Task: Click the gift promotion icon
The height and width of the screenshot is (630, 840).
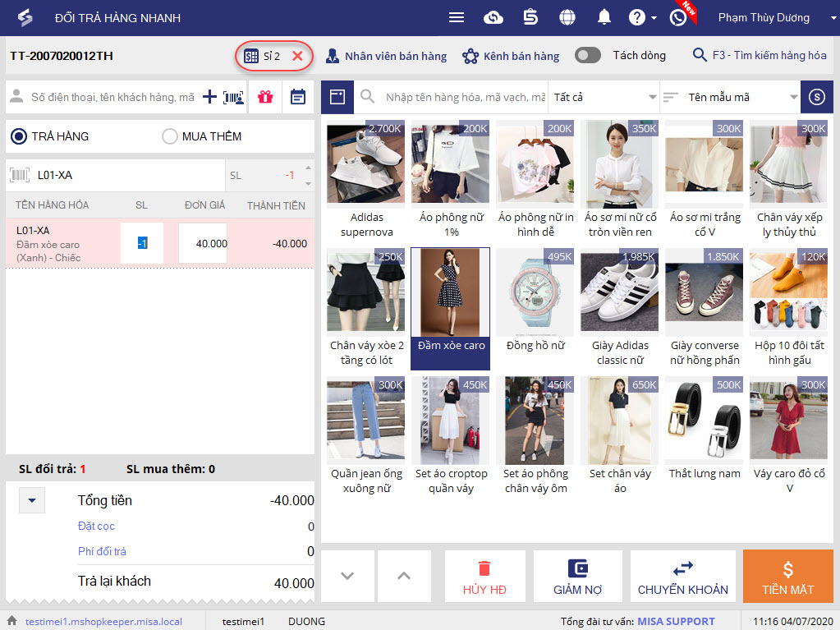Action: click(264, 97)
